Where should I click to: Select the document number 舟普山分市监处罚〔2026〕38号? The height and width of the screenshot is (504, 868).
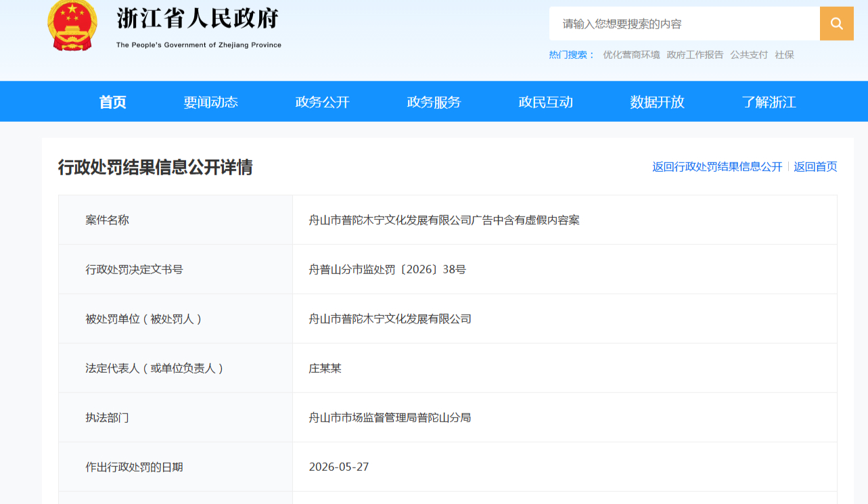(388, 269)
